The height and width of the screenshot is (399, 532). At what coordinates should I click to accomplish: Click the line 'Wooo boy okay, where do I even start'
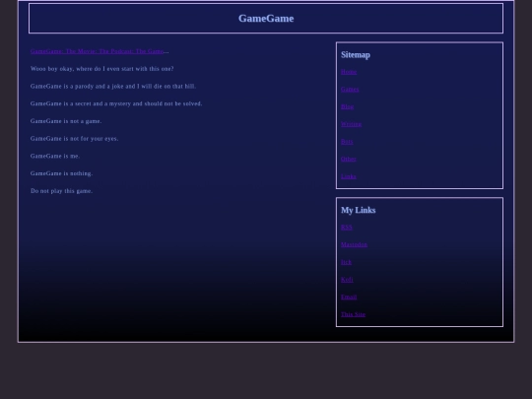pyautogui.click(x=101, y=69)
